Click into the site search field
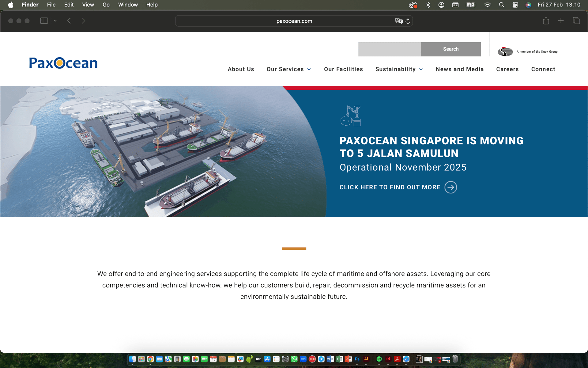The width and height of the screenshot is (588, 368). click(389, 49)
